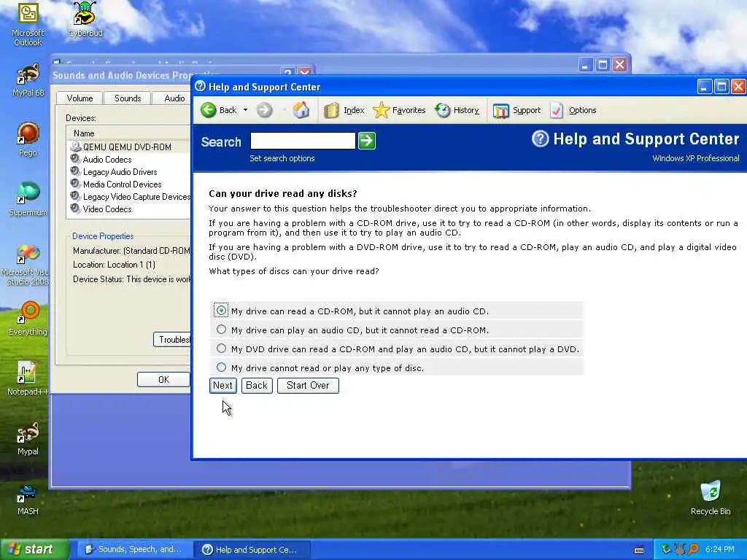The width and height of the screenshot is (747, 560).
Task: Switch to Help and Support taskbar button
Action: (x=252, y=550)
